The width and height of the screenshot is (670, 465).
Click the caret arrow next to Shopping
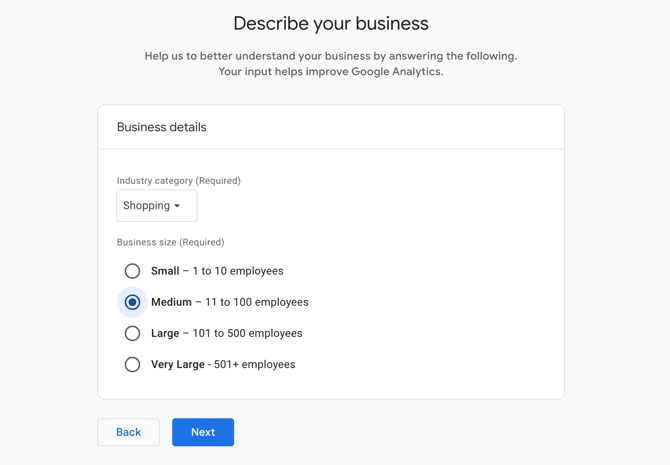pos(177,206)
